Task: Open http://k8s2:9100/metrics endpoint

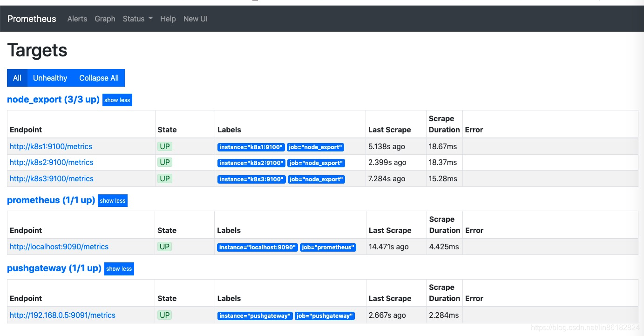Action: pos(52,162)
